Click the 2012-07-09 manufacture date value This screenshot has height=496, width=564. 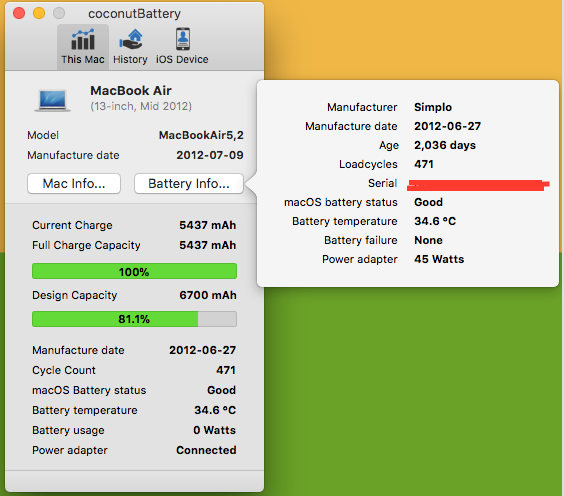point(210,155)
